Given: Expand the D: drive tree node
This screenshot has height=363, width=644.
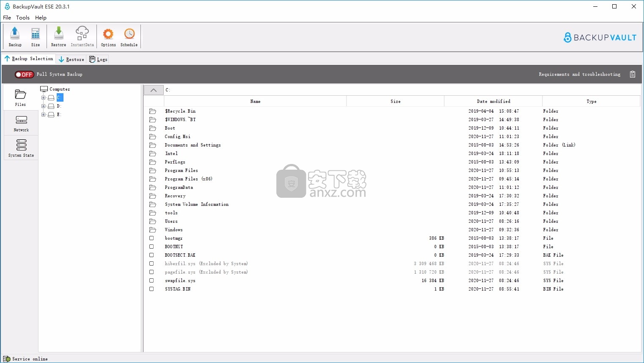Looking at the screenshot, I should [x=43, y=106].
